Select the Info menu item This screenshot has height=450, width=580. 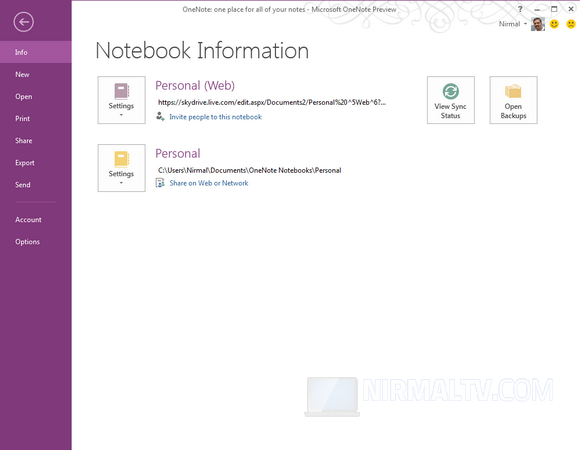[x=36, y=52]
